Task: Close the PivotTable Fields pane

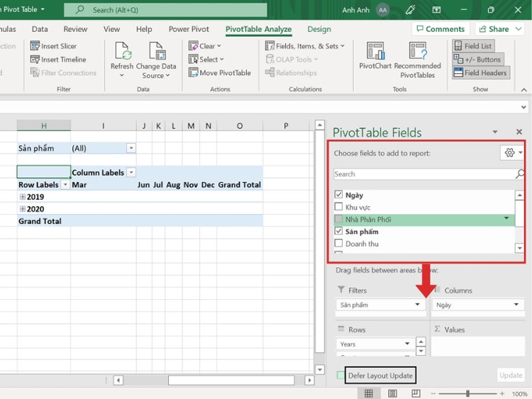Action: pos(519,132)
